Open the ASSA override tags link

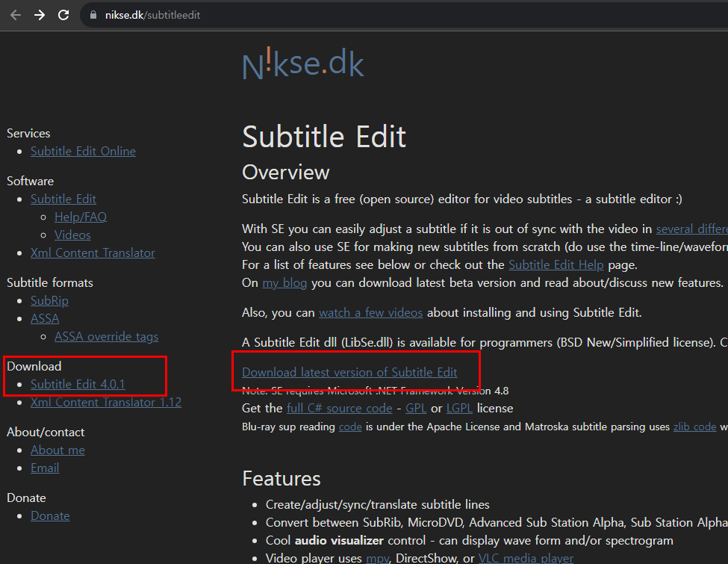[x=106, y=336]
